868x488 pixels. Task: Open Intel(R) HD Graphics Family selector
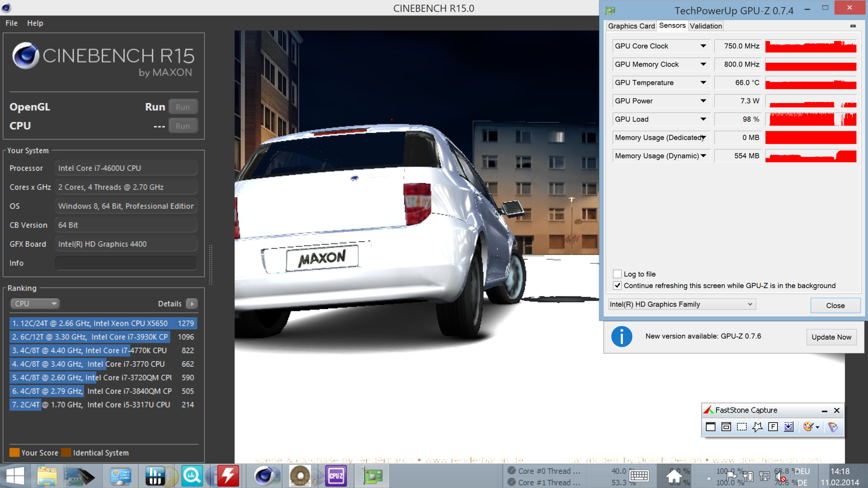(682, 305)
